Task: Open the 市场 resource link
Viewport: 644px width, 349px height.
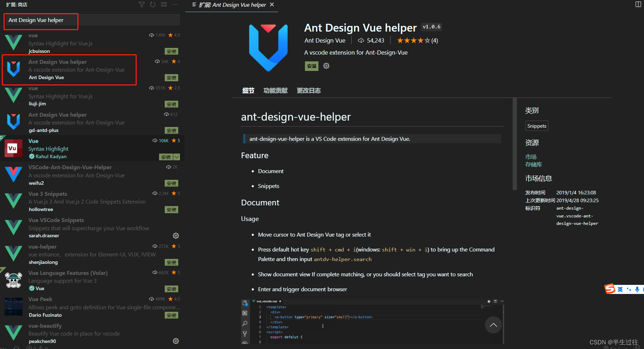Action: (x=531, y=156)
